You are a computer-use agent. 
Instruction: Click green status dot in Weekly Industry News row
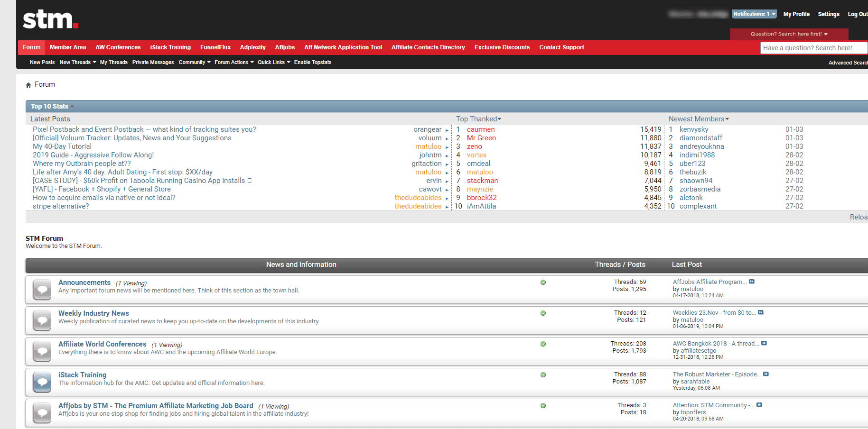543,313
